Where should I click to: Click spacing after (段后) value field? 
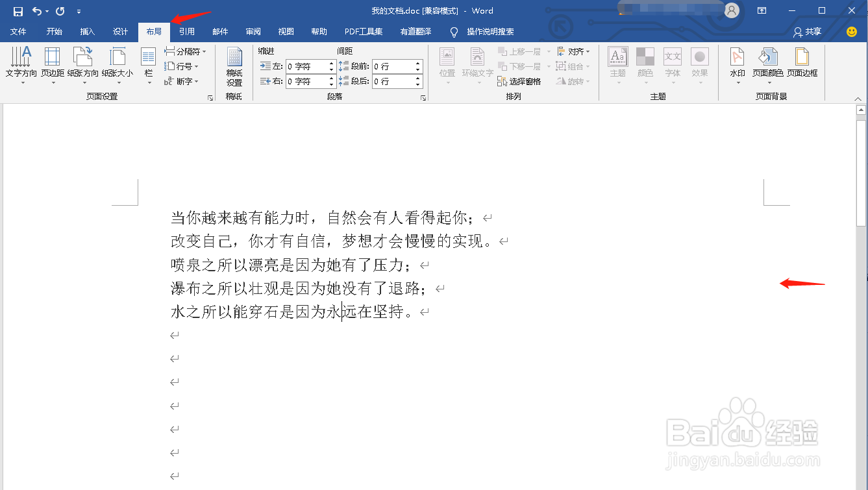(393, 81)
